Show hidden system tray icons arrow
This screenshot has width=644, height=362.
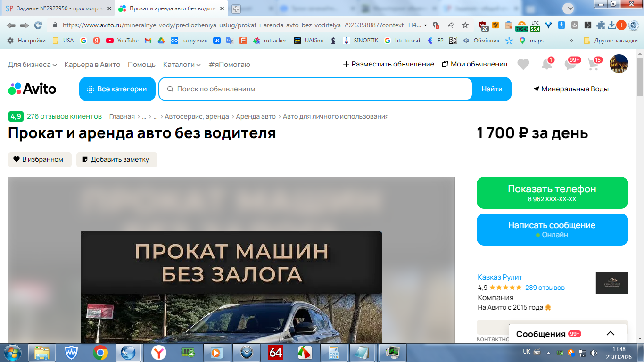(x=548, y=353)
